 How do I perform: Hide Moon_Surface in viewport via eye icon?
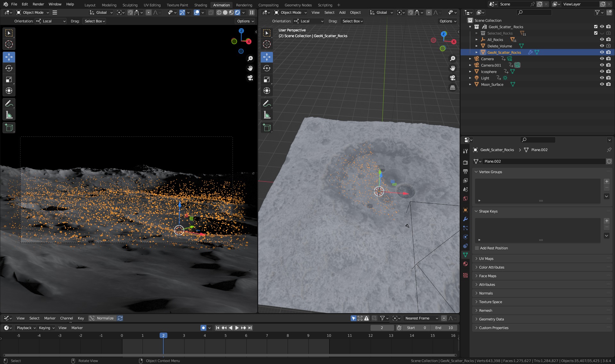pyautogui.click(x=602, y=84)
